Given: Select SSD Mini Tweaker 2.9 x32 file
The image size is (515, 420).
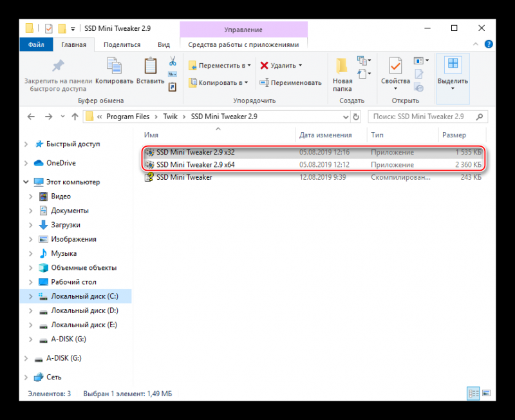Looking at the screenshot, I should 313,152.
